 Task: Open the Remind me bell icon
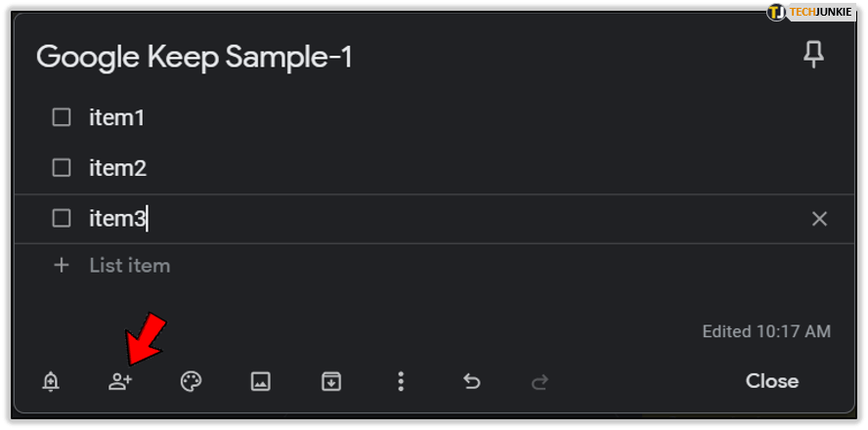51,381
